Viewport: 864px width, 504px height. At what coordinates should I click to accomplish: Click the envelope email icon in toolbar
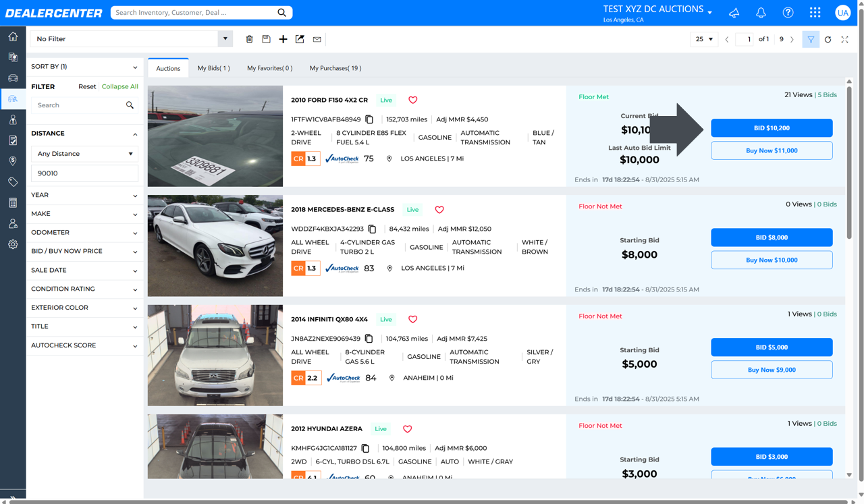click(x=317, y=39)
